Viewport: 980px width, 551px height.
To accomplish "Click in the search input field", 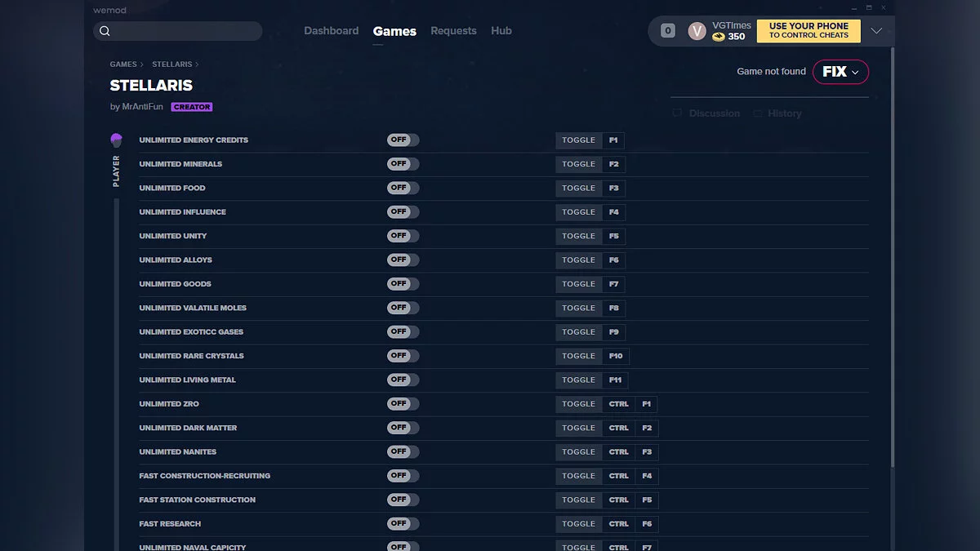I will tap(178, 31).
